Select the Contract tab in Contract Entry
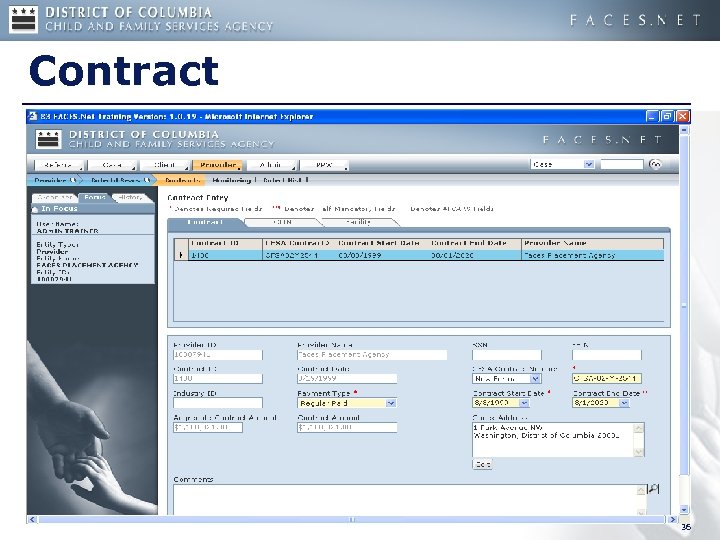This screenshot has height=540, width=720. click(x=205, y=222)
